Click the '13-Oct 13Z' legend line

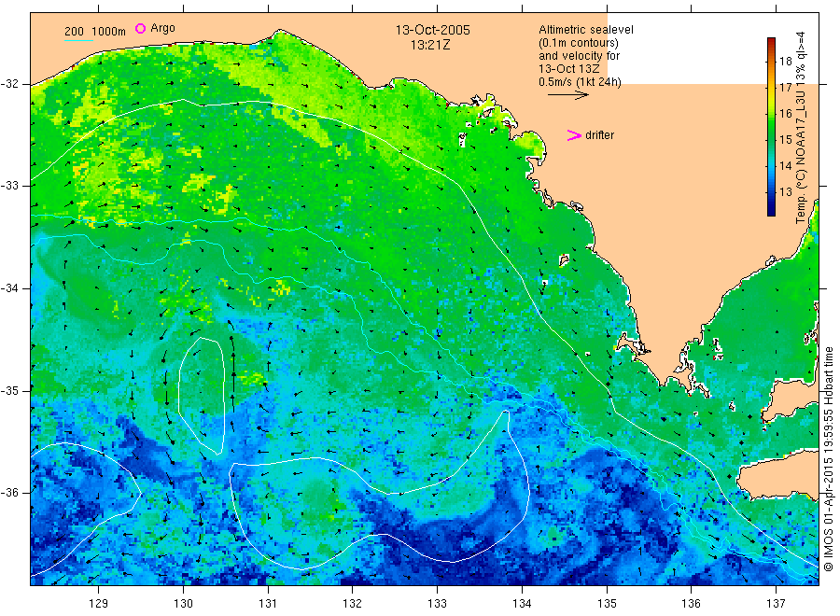coord(569,68)
